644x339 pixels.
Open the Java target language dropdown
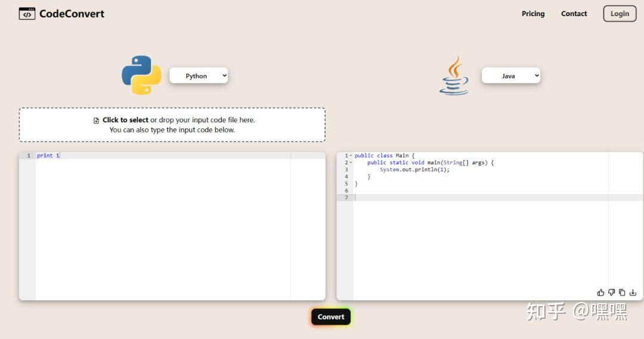(511, 76)
